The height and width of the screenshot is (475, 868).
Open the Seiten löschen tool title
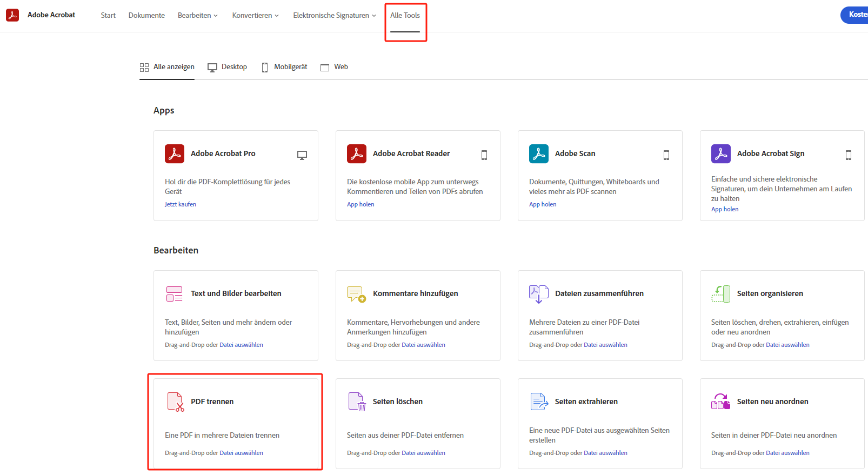click(x=398, y=402)
